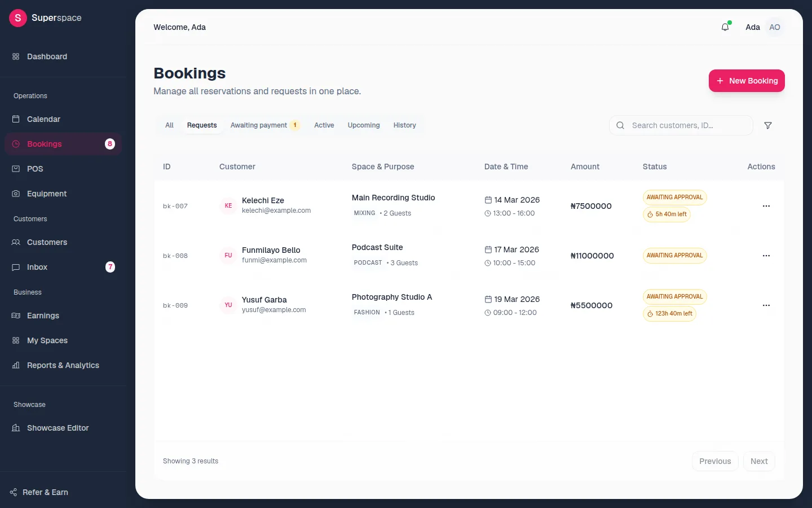The image size is (812, 508).
Task: Click the 5h 40m left timer badge
Action: tap(667, 214)
